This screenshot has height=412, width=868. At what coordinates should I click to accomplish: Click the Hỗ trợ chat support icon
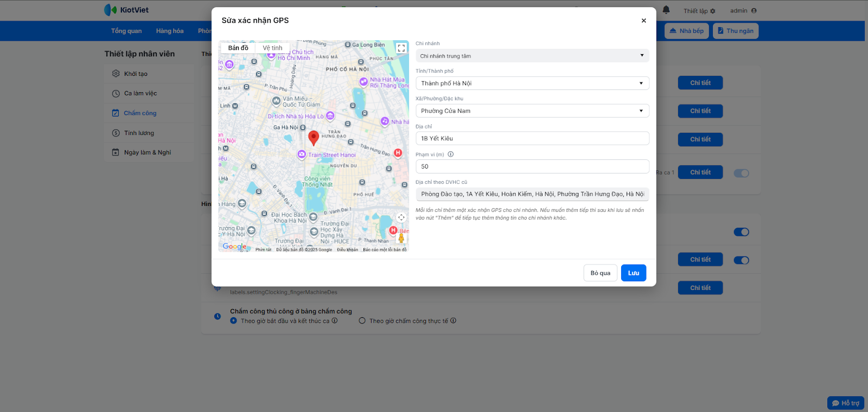tap(846, 403)
